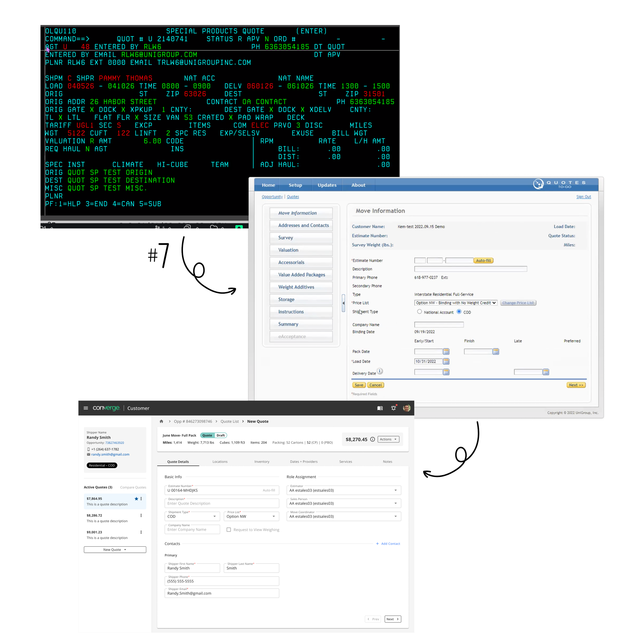Open Load Date calendar picker icon
The image size is (644, 644).
[446, 361]
